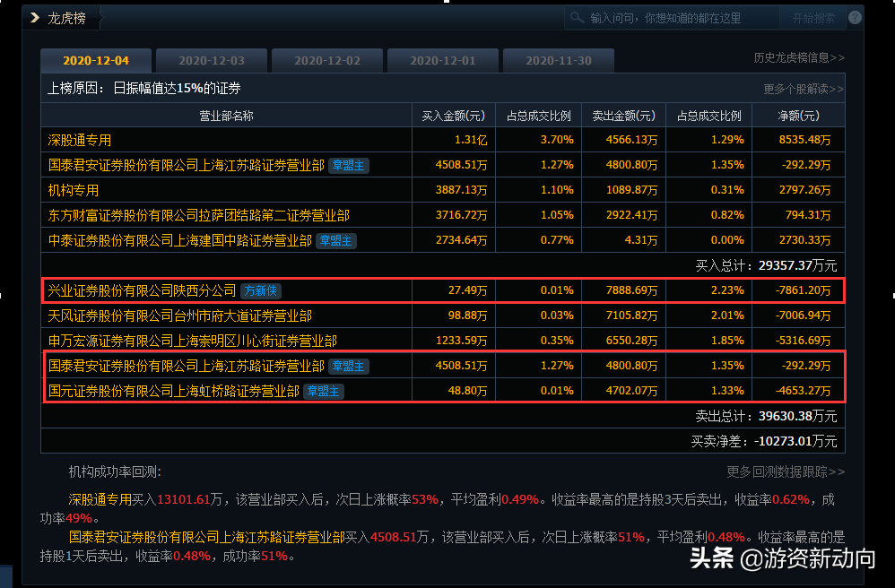Click the 上榜原因 日振幅值达15%的证券 heading

[143, 89]
